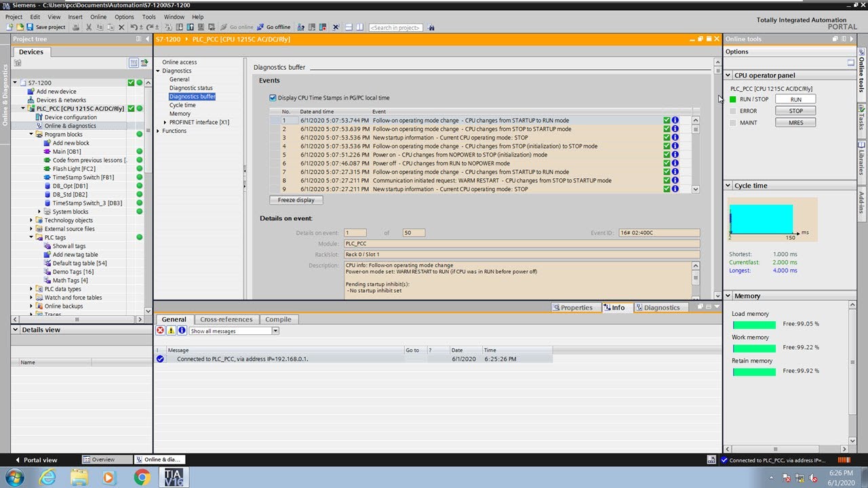Split the editor space vertically
Viewport: 868px width, 488px height.
359,27
